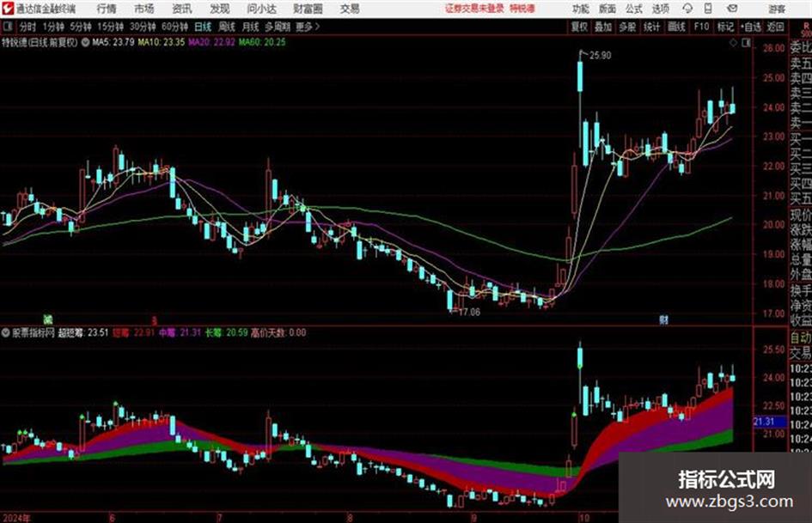Open the 行情 menu
The image size is (812, 523).
tap(107, 9)
